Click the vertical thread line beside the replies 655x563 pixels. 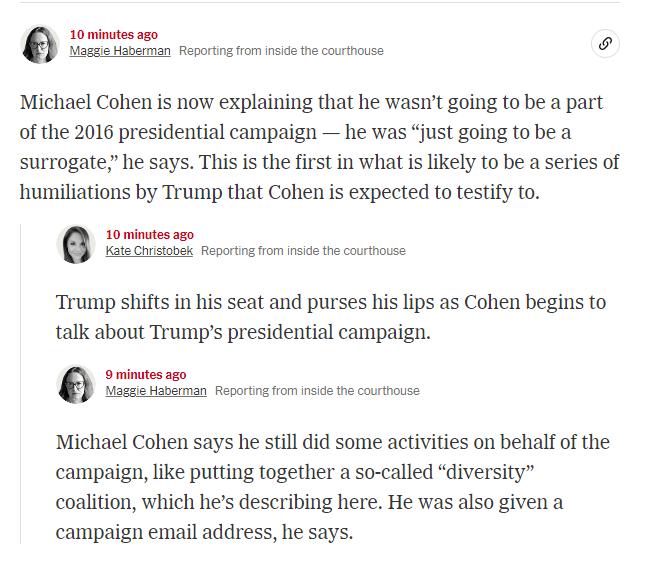click(x=20, y=384)
